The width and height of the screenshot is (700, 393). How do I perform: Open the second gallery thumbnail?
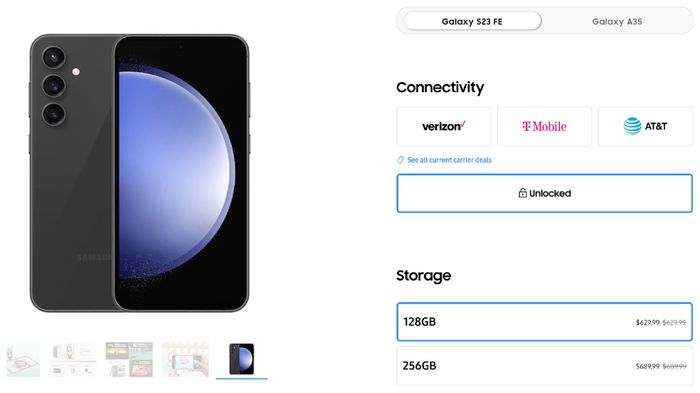click(73, 360)
